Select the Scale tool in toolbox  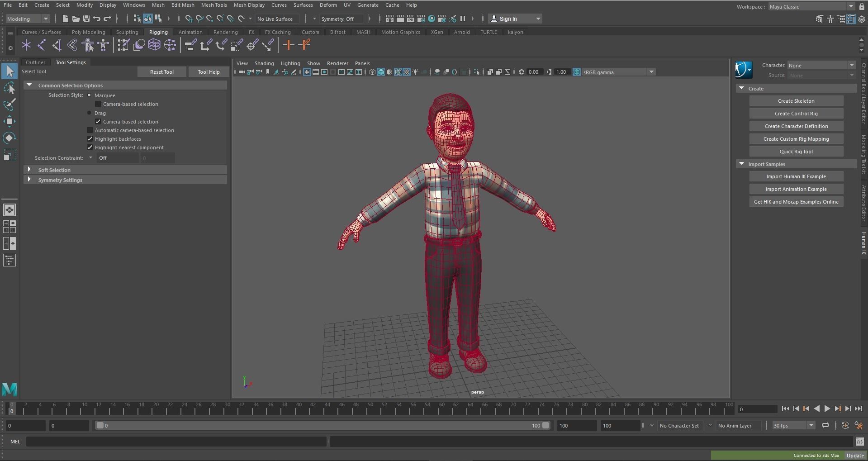pyautogui.click(x=9, y=155)
